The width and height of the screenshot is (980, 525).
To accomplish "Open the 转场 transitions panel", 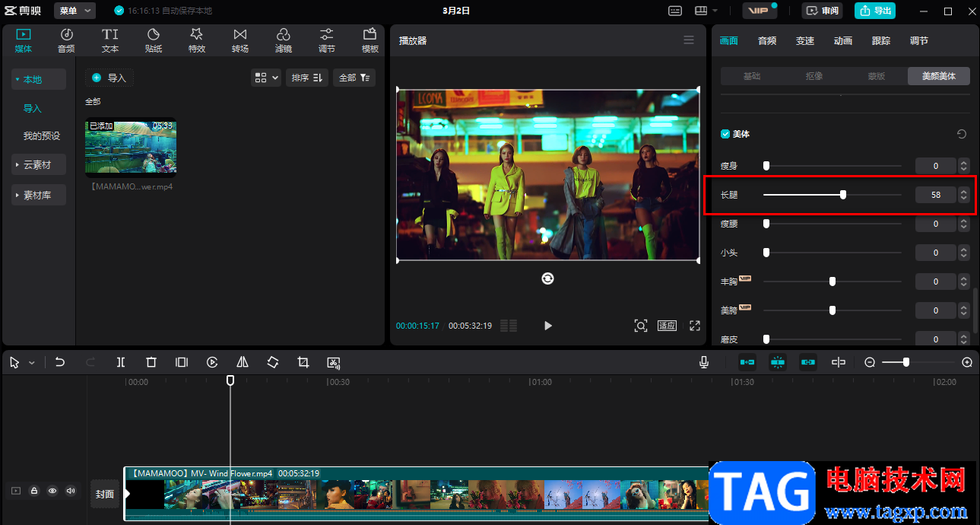I will [x=240, y=40].
